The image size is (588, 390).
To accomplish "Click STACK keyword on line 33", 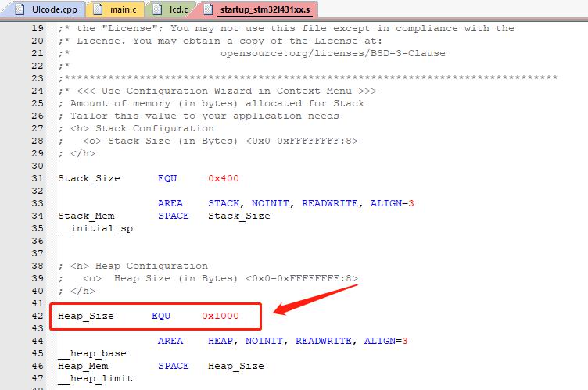I will click(224, 203).
